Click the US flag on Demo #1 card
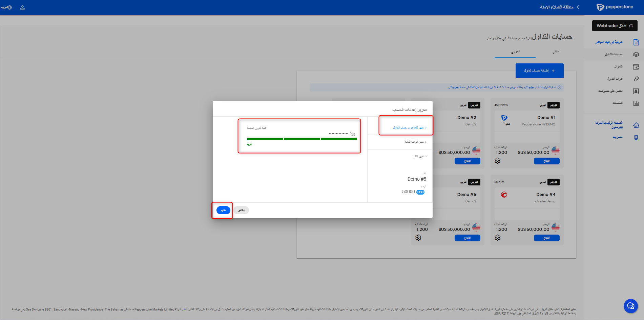This screenshot has height=320, width=644. [556, 151]
